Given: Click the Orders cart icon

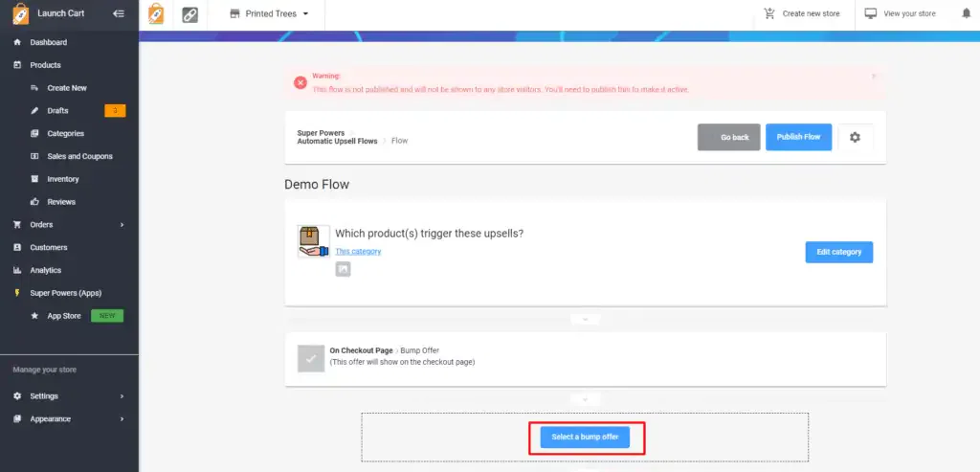Looking at the screenshot, I should point(17,224).
